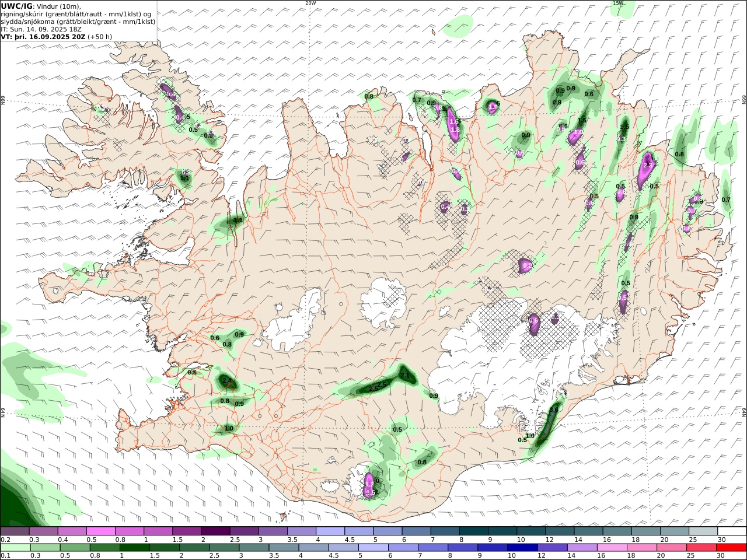Click the 0.1 label under rain scale
Image resolution: width=747 pixels, height=560 pixels.
tap(5, 556)
